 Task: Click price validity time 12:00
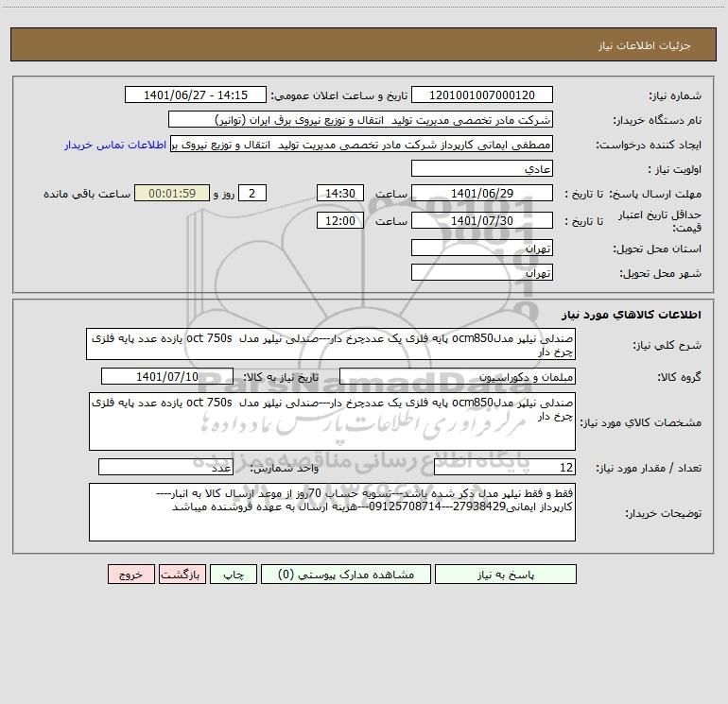(339, 220)
